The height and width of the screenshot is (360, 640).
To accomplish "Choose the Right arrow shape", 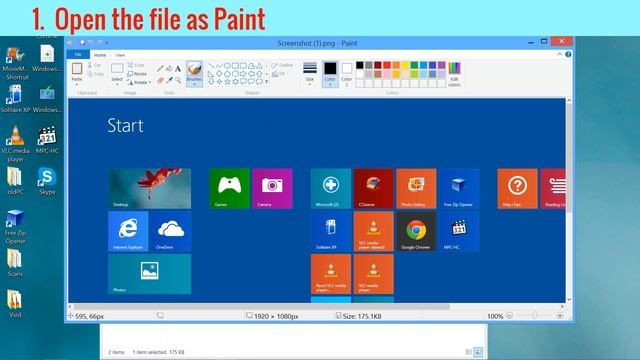I will 243,74.
